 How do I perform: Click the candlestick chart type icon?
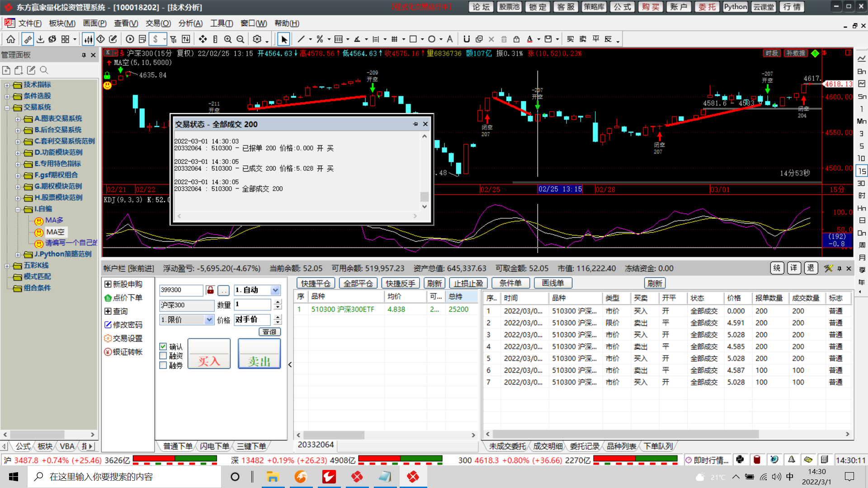(88, 39)
